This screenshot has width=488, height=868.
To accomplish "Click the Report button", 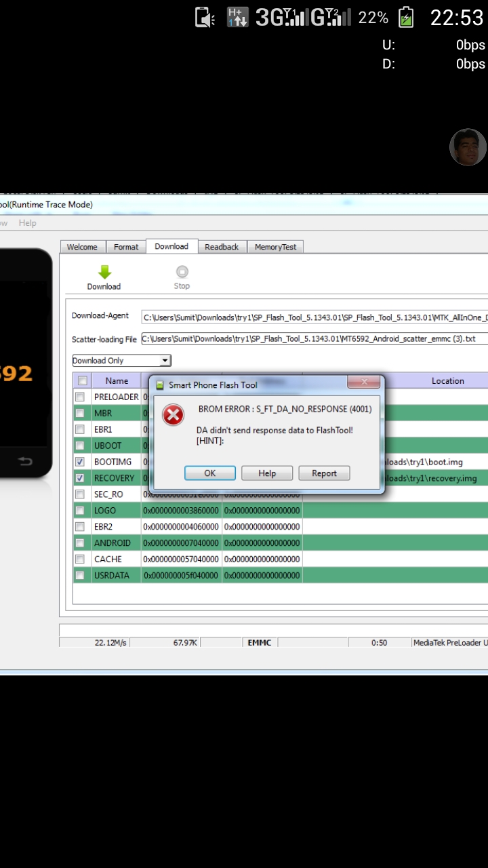I will (x=324, y=473).
